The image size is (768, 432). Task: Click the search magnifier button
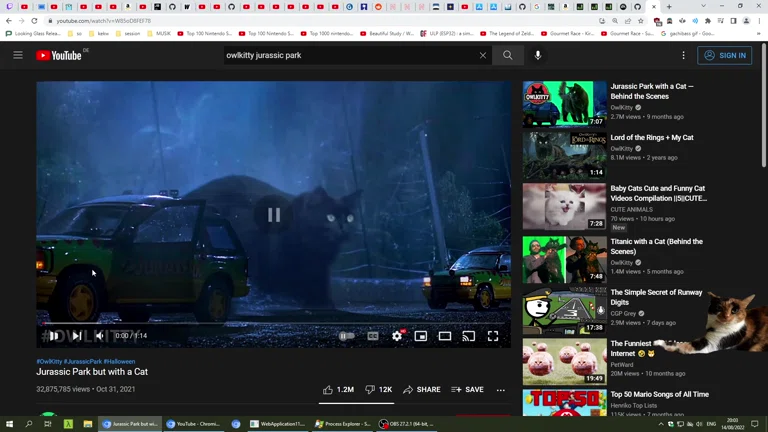[507, 56]
